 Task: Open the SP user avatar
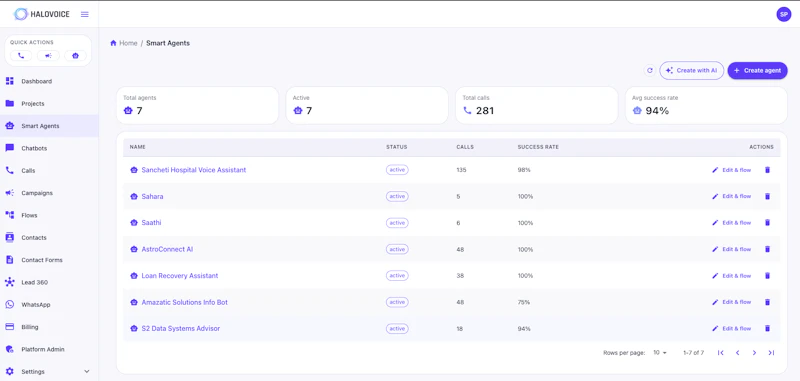point(784,14)
